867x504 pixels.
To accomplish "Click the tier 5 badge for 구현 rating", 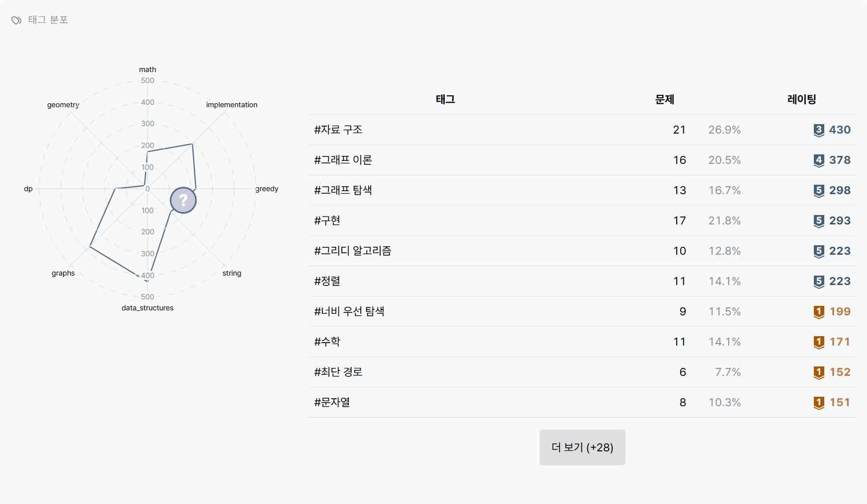I will point(819,220).
